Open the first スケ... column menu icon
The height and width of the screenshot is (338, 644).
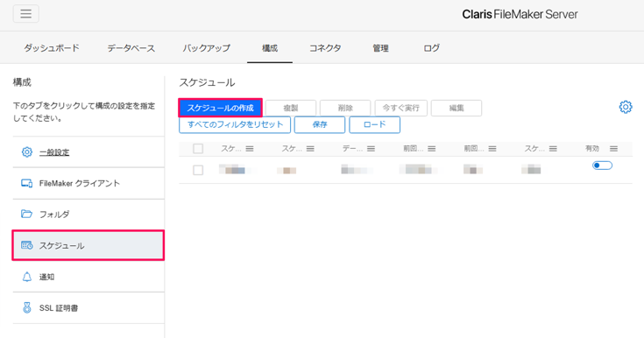250,149
